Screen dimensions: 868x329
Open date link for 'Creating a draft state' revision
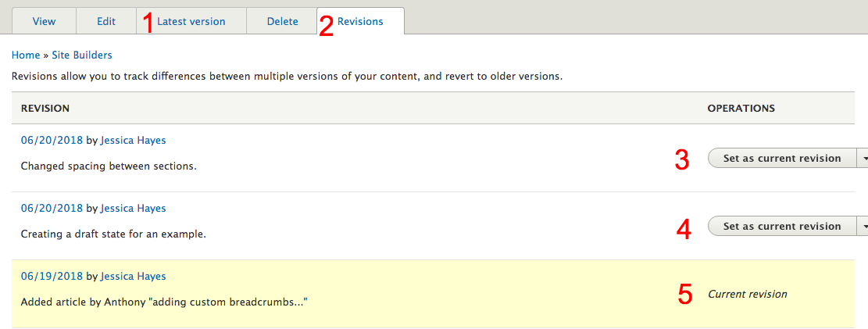click(52, 208)
